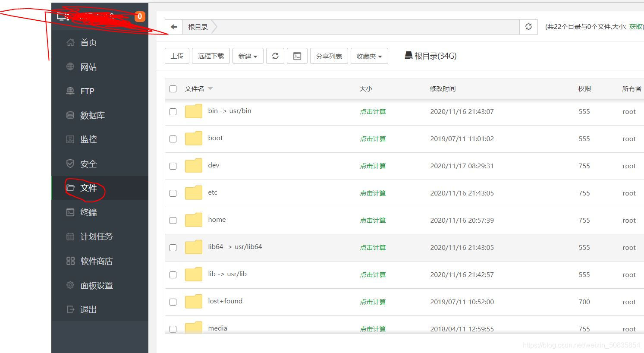Open 首页 in the sidebar

tap(100, 42)
